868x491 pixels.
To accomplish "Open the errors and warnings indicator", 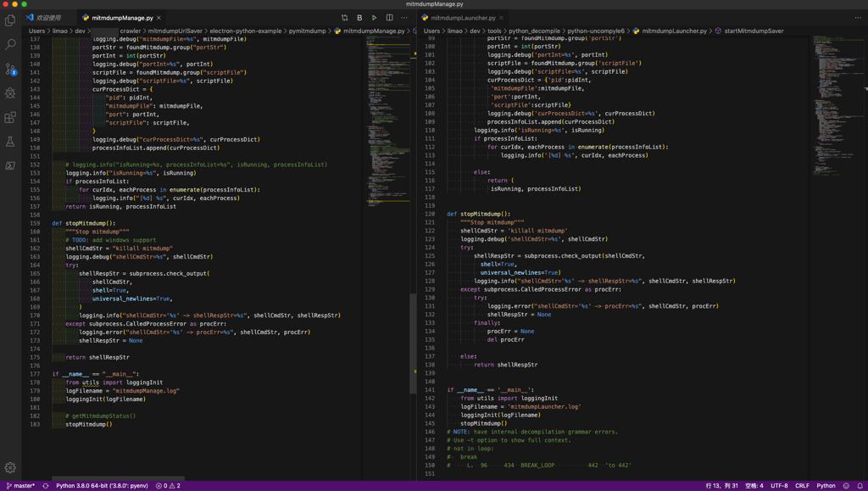I will click(x=168, y=485).
